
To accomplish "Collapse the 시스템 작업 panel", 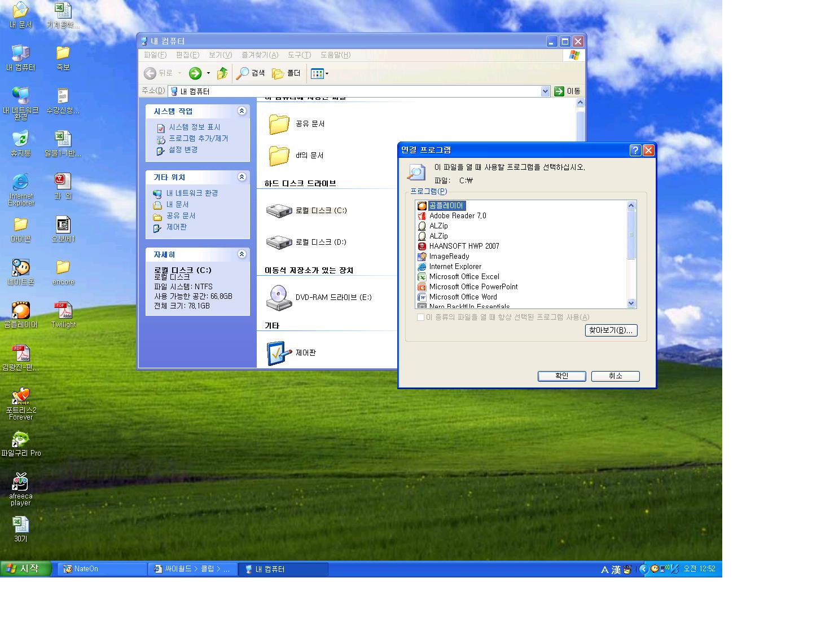I will point(242,111).
